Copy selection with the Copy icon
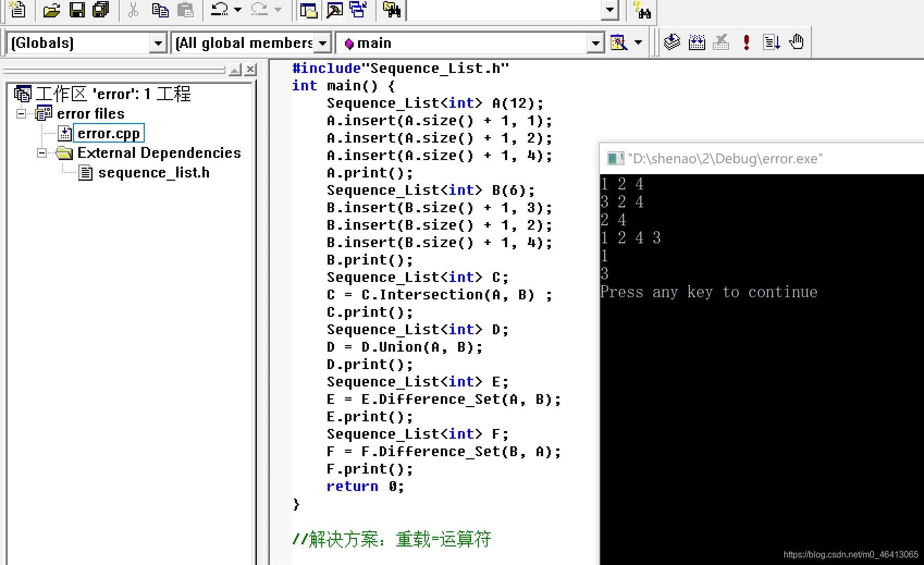 click(x=160, y=9)
